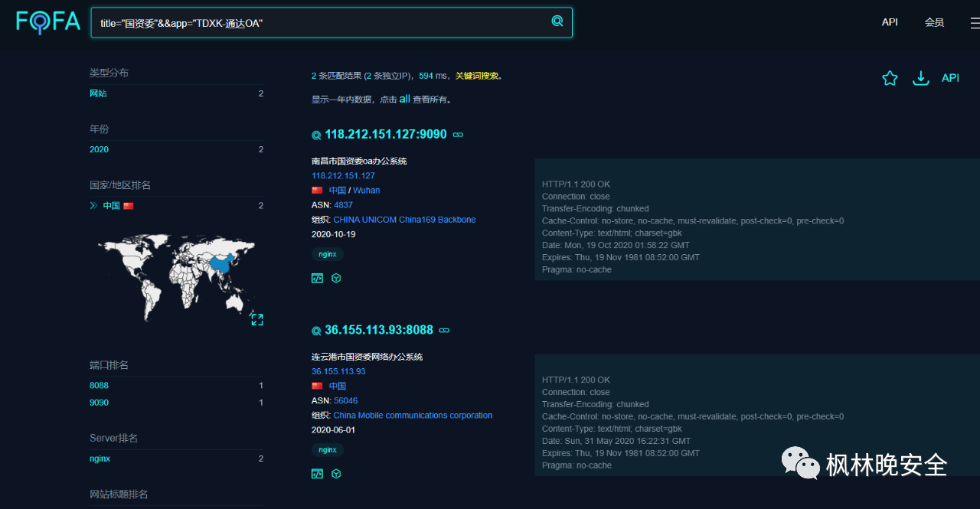Click the IP link 118.212.151.127

[343, 176]
